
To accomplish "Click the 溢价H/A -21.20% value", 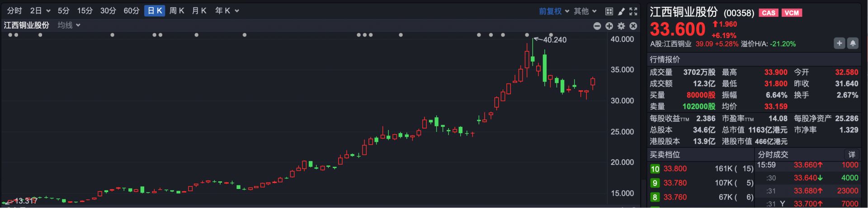I will [x=783, y=44].
